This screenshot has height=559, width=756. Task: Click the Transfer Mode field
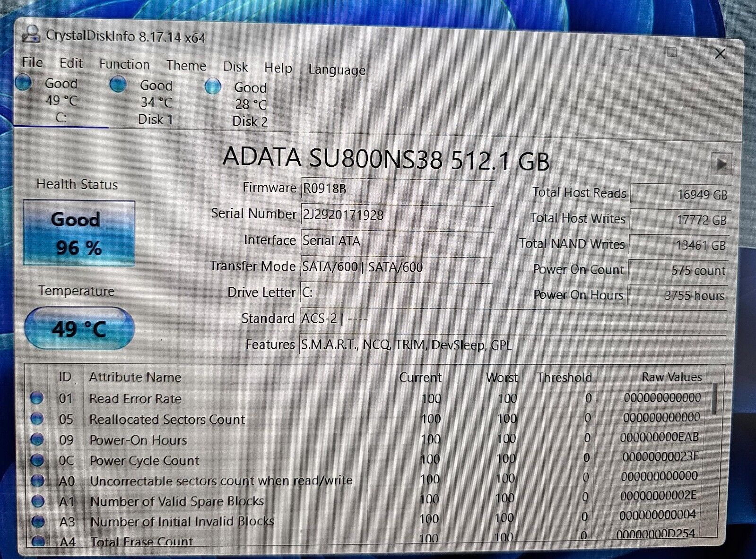tap(397, 267)
